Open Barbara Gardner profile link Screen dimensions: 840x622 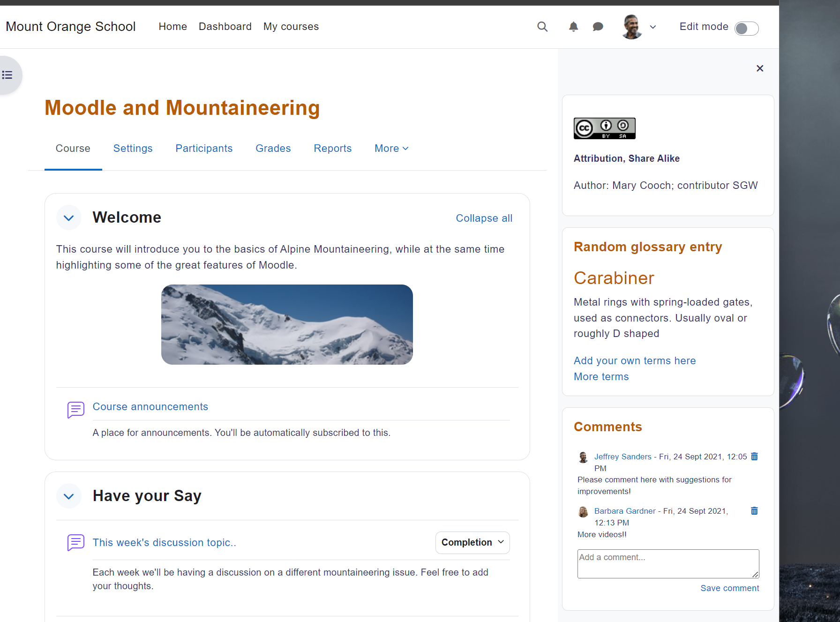[x=625, y=511]
